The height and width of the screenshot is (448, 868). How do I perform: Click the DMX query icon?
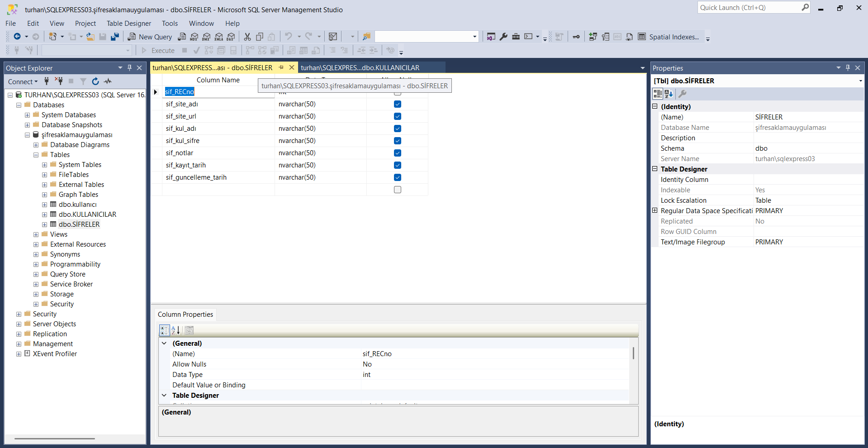click(x=206, y=37)
